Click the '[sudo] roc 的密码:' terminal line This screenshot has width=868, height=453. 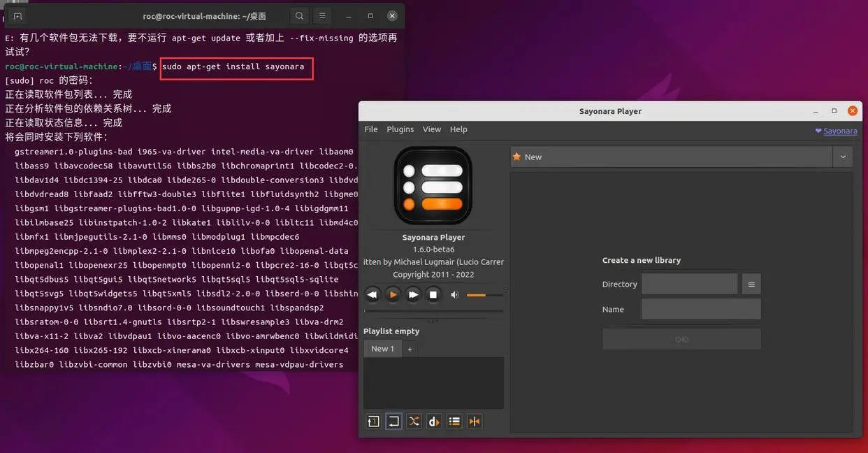point(49,80)
